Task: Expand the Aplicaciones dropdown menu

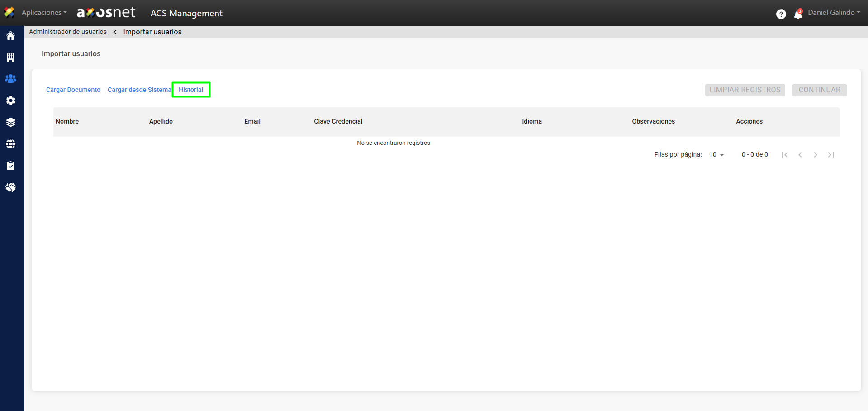Action: tap(44, 13)
